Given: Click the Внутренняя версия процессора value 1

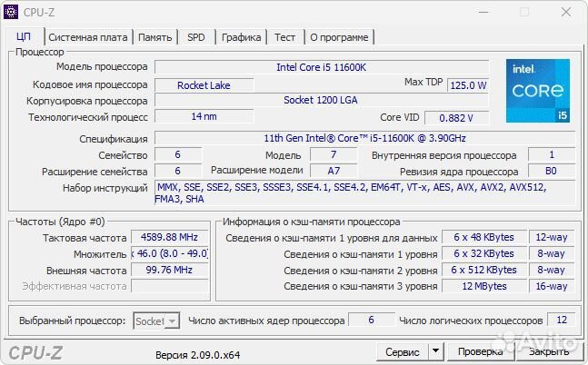Looking at the screenshot, I should 552,154.
